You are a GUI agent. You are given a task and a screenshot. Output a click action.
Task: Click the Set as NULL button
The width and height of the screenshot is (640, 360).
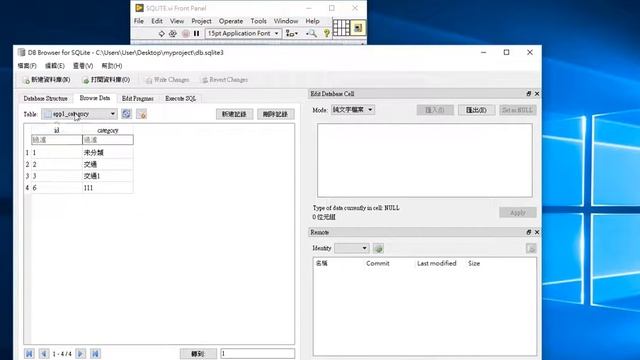click(518, 110)
